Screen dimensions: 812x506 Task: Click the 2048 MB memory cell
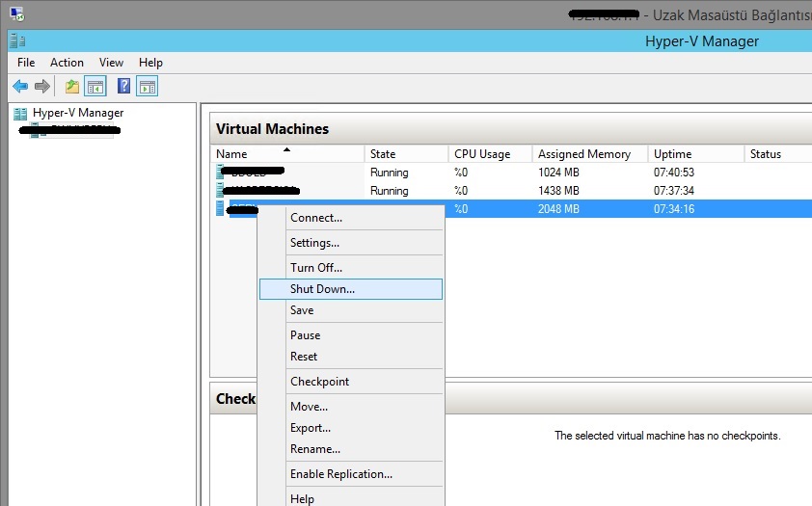coord(558,209)
